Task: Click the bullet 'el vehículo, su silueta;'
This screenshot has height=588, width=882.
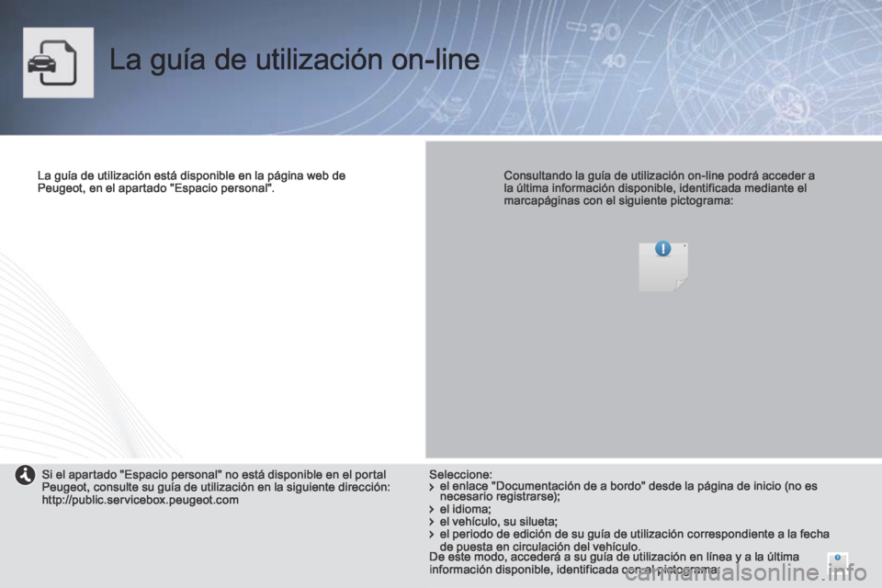Action: 493,522
